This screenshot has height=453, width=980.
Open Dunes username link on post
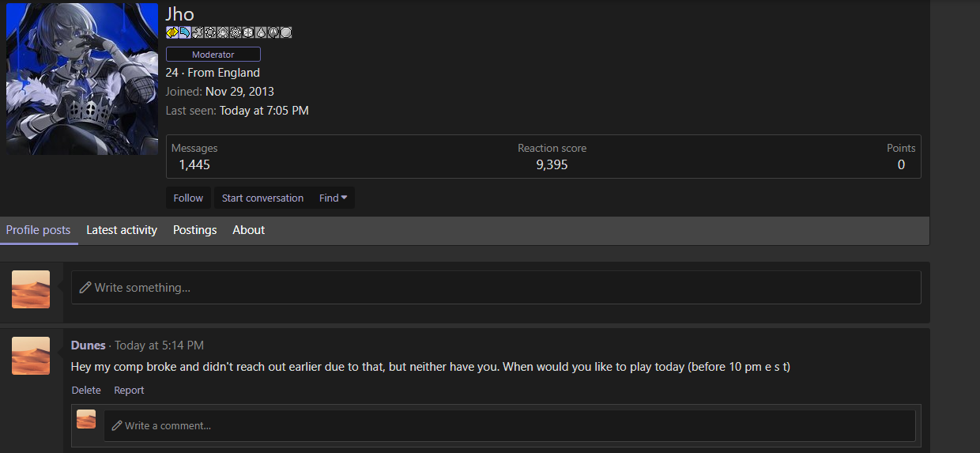tap(89, 345)
